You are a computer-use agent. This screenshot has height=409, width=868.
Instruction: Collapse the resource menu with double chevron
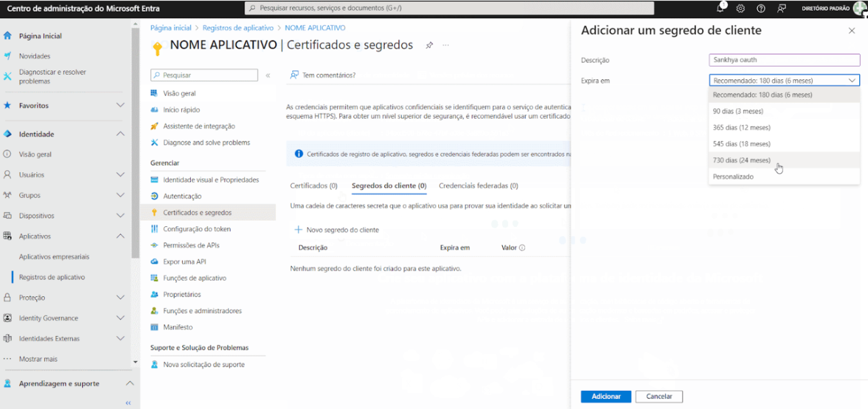[x=268, y=75]
